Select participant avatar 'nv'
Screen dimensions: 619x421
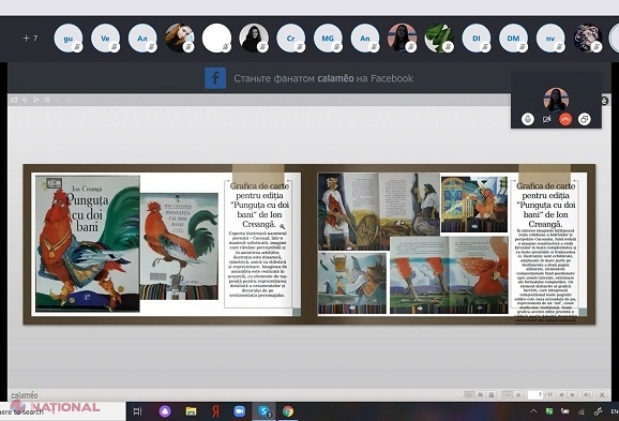point(550,38)
